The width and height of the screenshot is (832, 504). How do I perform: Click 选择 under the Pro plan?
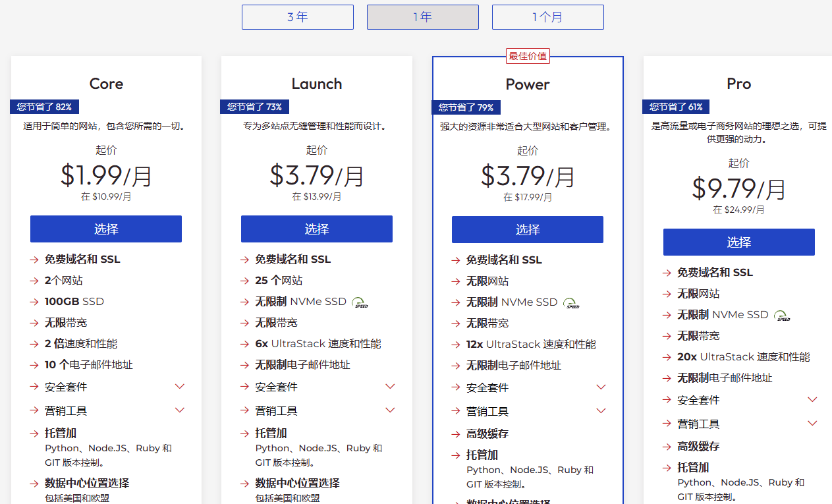tap(738, 242)
